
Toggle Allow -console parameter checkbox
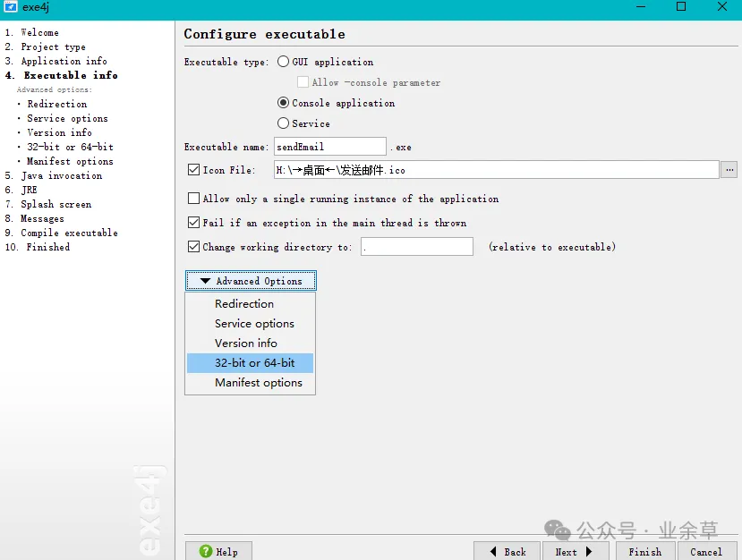(303, 81)
